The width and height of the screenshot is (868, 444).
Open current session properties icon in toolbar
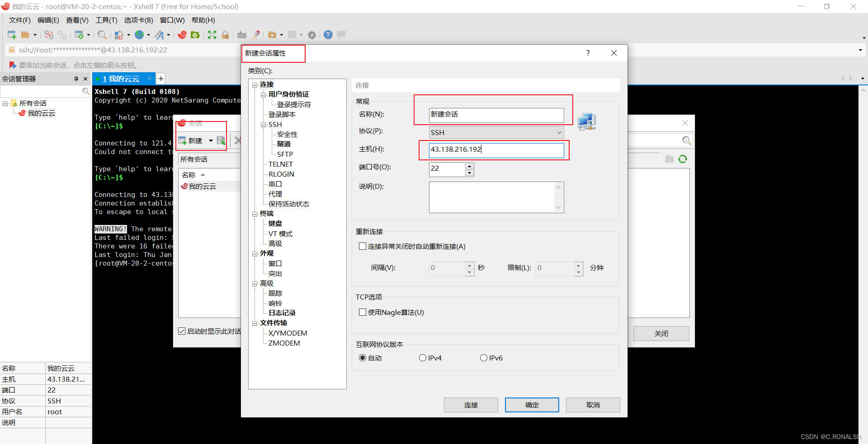(79, 35)
